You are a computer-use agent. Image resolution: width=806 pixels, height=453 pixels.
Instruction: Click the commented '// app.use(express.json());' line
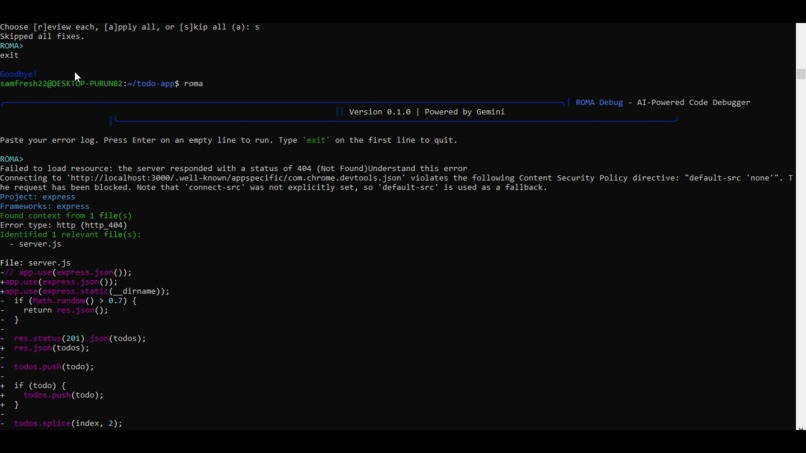tap(66, 272)
